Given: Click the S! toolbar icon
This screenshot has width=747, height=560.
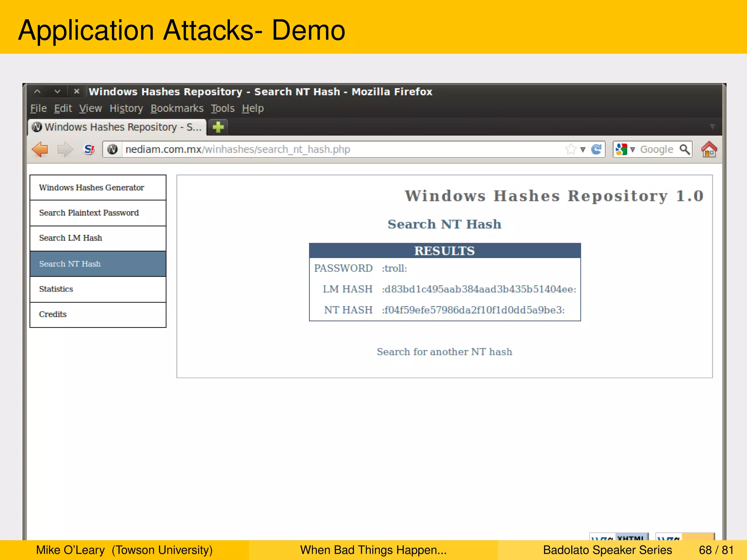Looking at the screenshot, I should pyautogui.click(x=89, y=149).
